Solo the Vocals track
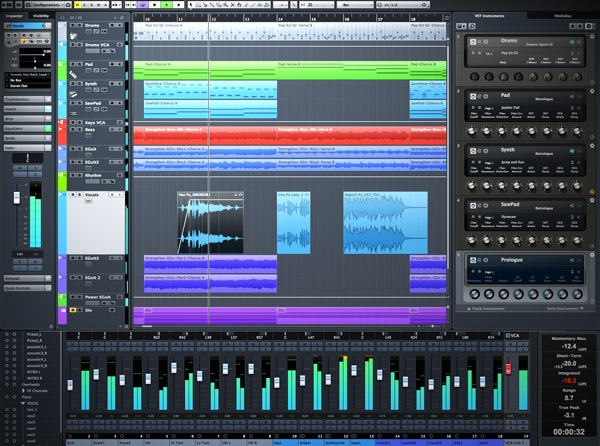The width and height of the screenshot is (600, 446). (x=80, y=195)
